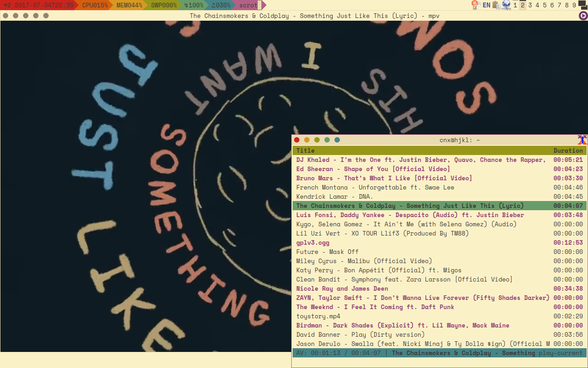588x368 pixels.
Task: Select Miley Cyrus - Malibu track
Action: (440, 261)
